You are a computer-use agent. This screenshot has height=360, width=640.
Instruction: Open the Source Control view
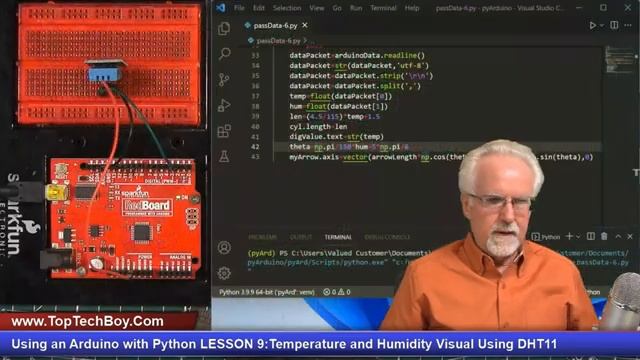224,79
